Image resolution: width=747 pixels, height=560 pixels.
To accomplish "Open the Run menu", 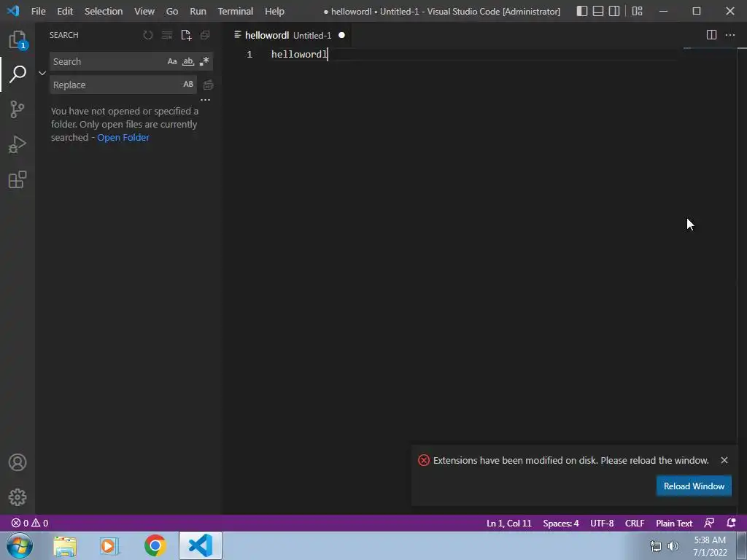I will [198, 11].
